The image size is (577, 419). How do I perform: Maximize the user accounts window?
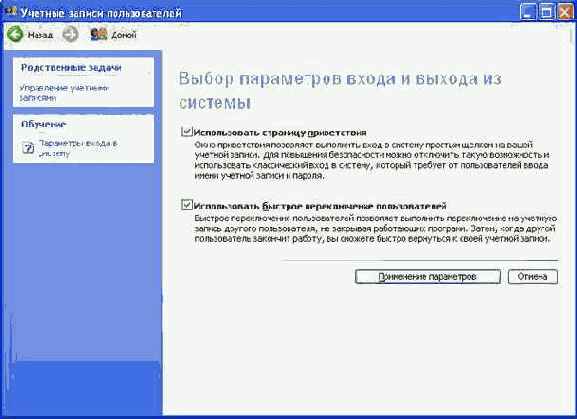coord(547,12)
